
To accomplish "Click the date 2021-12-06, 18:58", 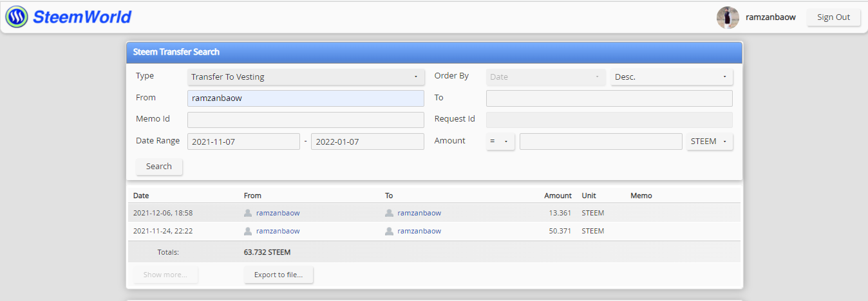I will coord(163,213).
